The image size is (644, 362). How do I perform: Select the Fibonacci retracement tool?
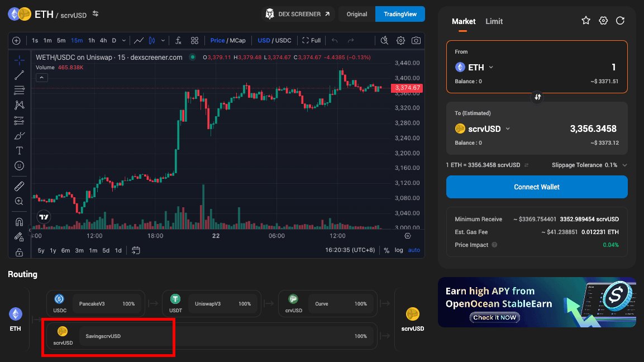[x=19, y=90]
